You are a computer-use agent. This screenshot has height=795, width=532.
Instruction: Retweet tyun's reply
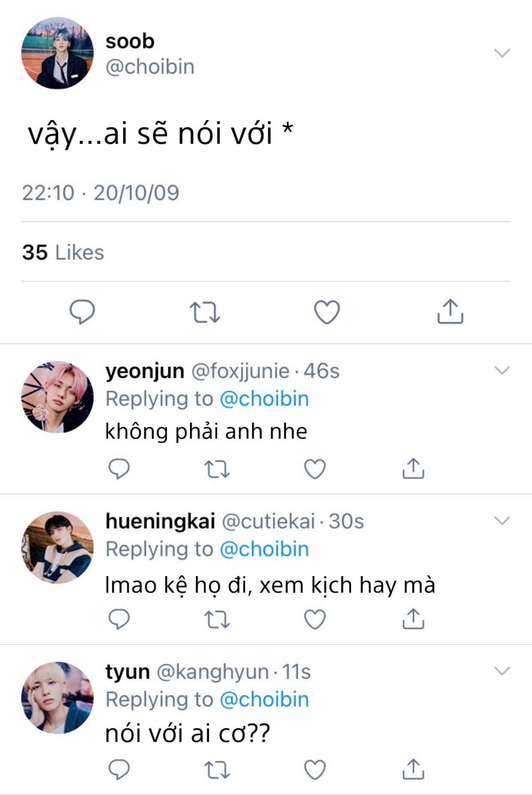click(x=217, y=770)
